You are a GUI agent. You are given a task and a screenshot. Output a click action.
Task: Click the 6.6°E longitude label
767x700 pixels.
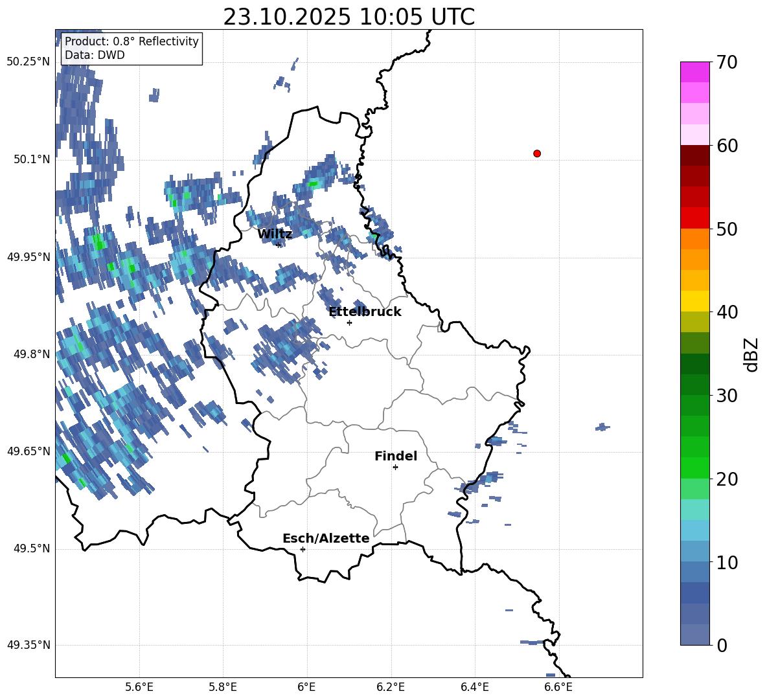pyautogui.click(x=558, y=687)
